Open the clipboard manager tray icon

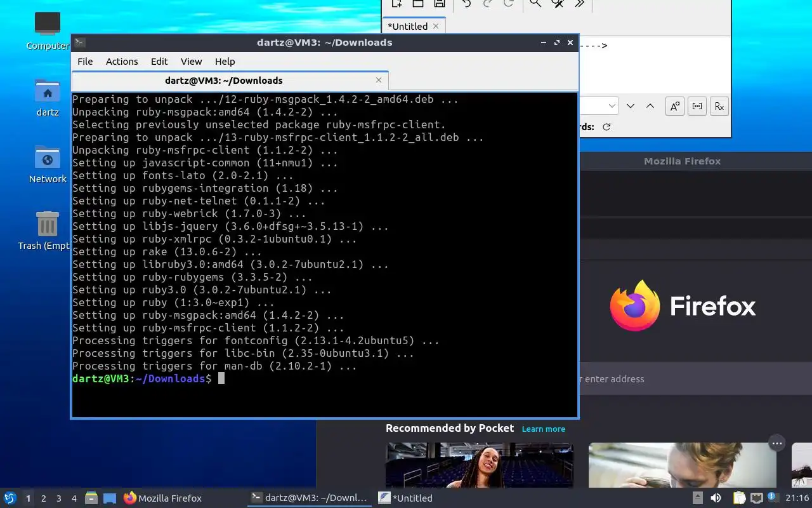739,498
